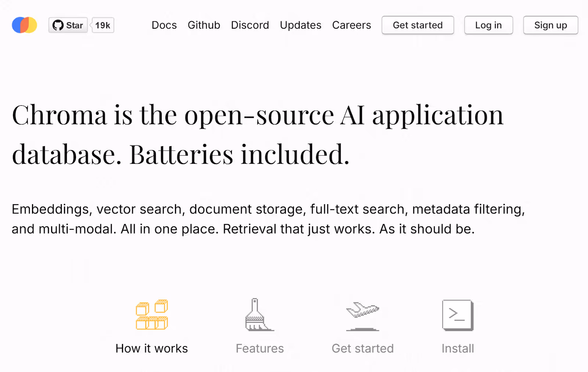Click the line starting 'Embeddings, vector search'
Image resolution: width=588 pixels, height=372 pixels.
tap(268, 209)
